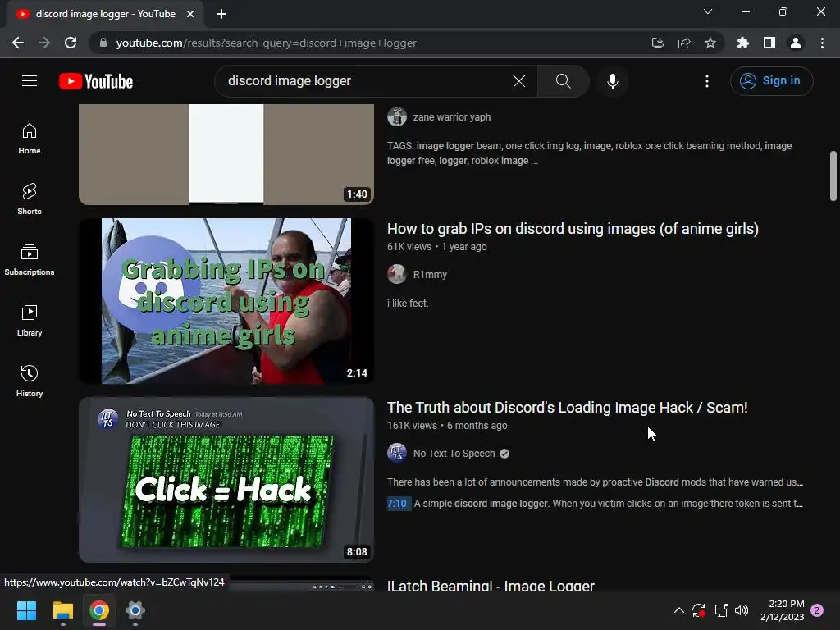Click the page vertical scrollbar thumb

pyautogui.click(x=833, y=176)
